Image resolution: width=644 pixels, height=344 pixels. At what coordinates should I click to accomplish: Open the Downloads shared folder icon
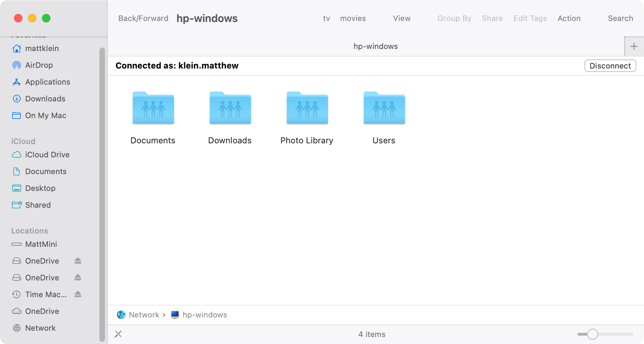(230, 108)
